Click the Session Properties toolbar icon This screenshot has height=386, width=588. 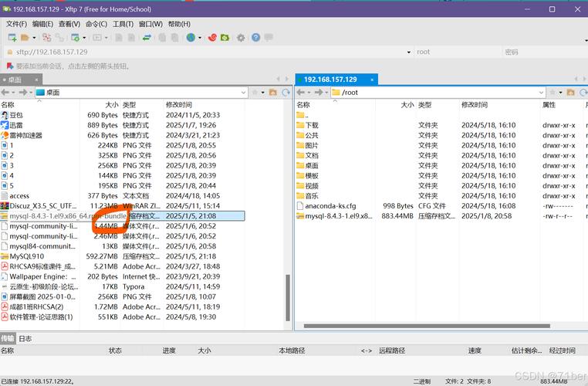click(76, 38)
